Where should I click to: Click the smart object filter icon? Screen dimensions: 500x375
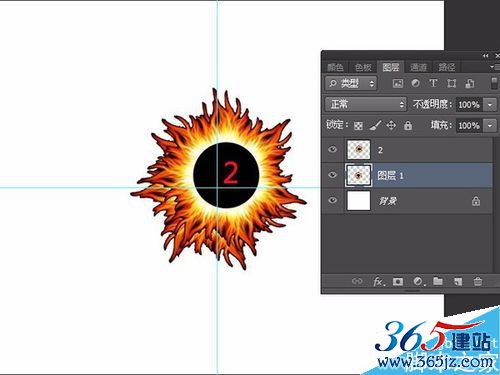[x=470, y=83]
